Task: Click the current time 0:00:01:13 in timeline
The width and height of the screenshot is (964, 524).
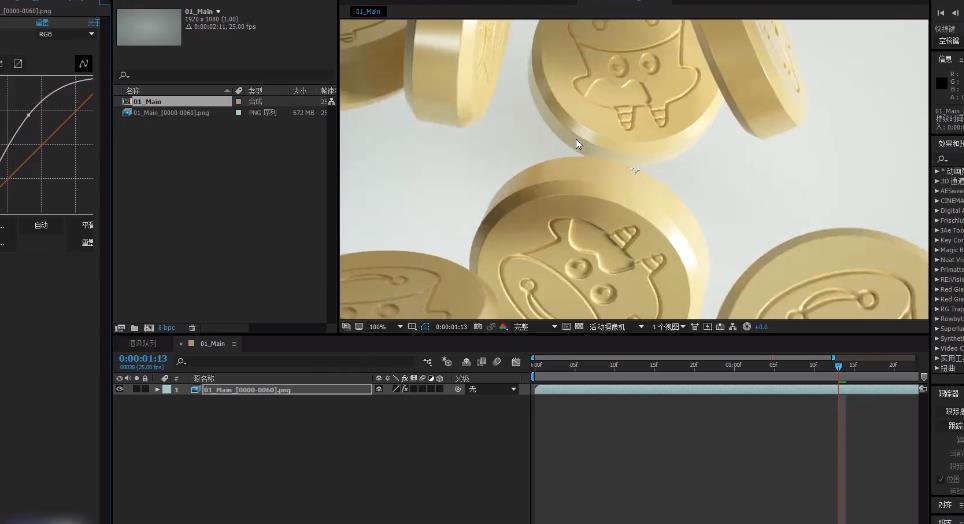Action: pos(143,358)
